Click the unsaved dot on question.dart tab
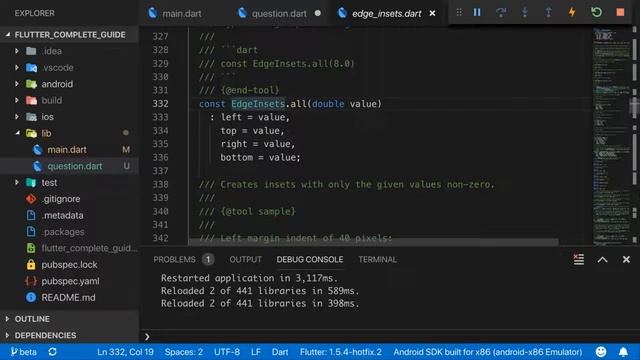 (318, 13)
